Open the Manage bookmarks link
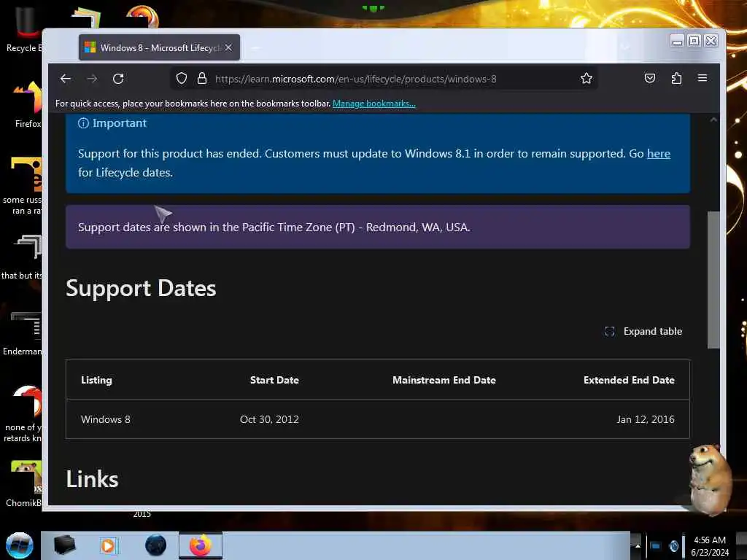The width and height of the screenshot is (747, 560). click(374, 104)
